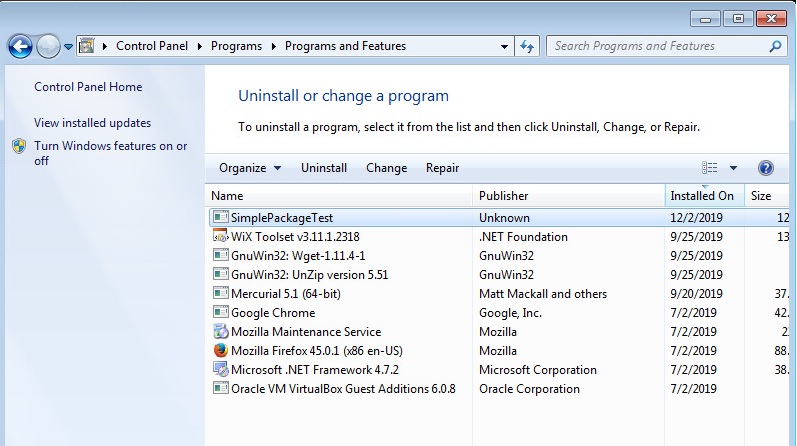Image resolution: width=797 pixels, height=446 pixels.
Task: Go to Control Panel Home
Action: [x=88, y=87]
